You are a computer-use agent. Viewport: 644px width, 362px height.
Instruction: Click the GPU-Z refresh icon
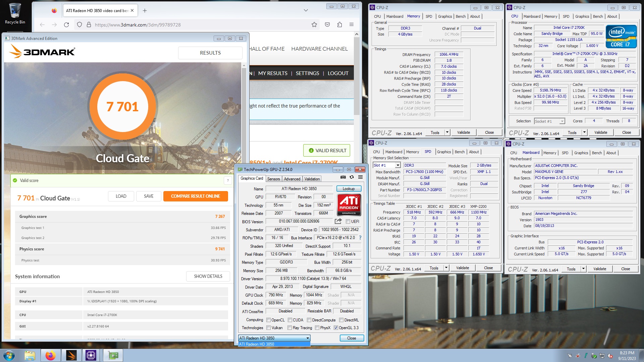point(352,177)
